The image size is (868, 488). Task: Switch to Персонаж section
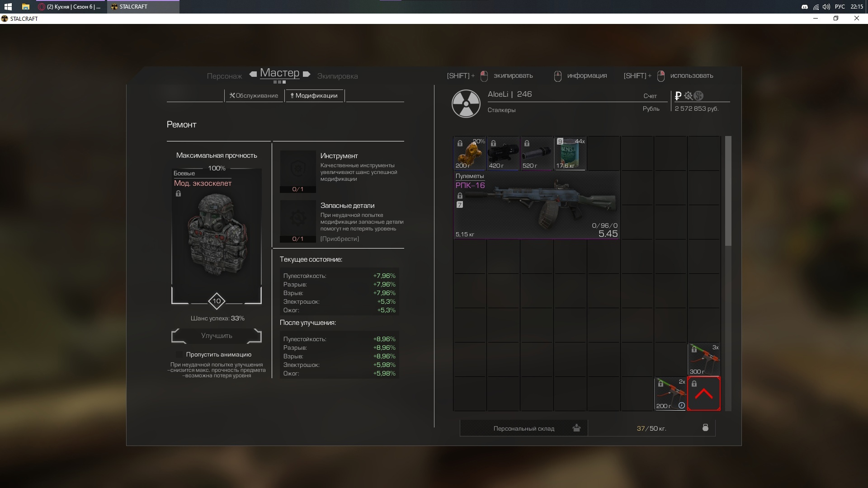point(224,76)
